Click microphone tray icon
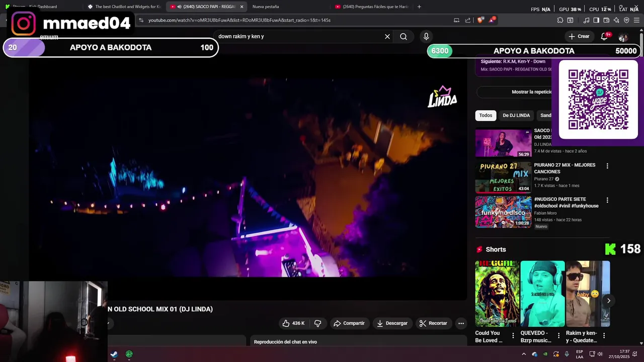 tap(567, 354)
